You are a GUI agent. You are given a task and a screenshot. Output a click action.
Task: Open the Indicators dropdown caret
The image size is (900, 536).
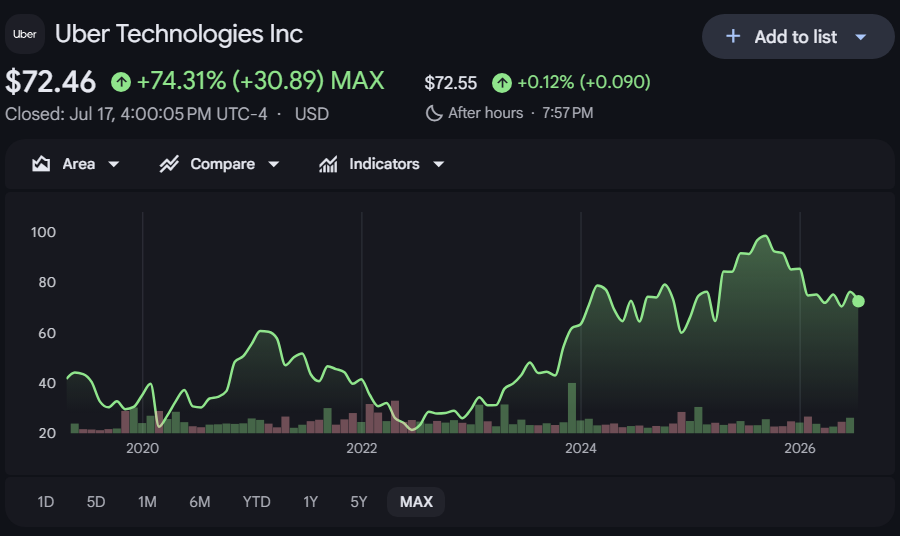tap(439, 164)
